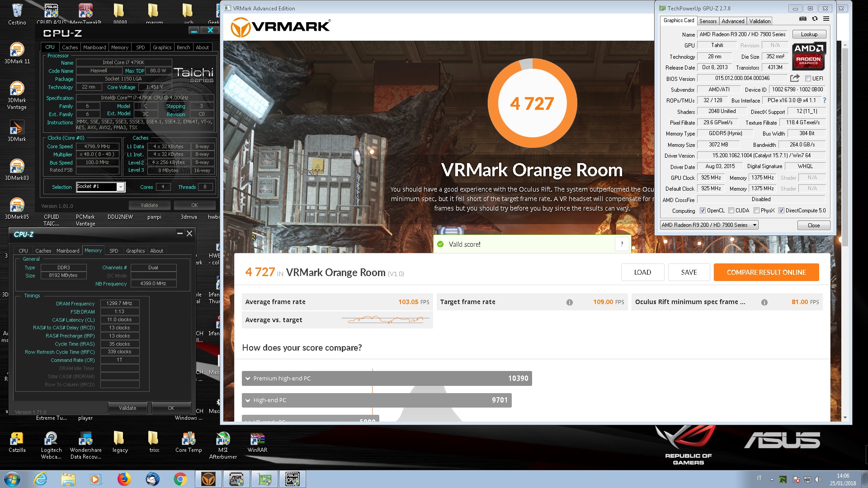Launch MSI Afterburner from desktop
Image resolution: width=868 pixels, height=488 pixels.
click(223, 446)
